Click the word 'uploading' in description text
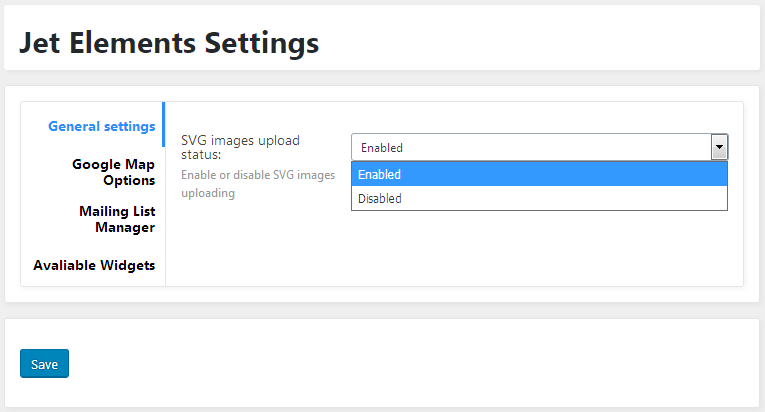This screenshot has width=765, height=412. click(x=208, y=193)
